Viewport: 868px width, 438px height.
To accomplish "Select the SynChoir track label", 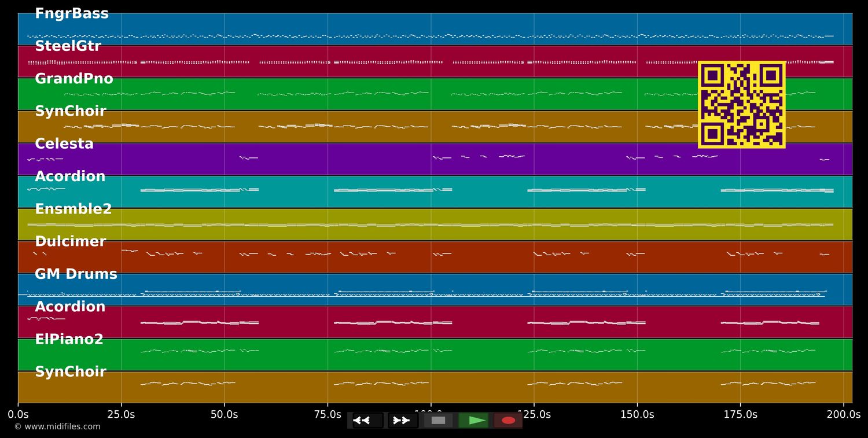I will click(x=71, y=111).
